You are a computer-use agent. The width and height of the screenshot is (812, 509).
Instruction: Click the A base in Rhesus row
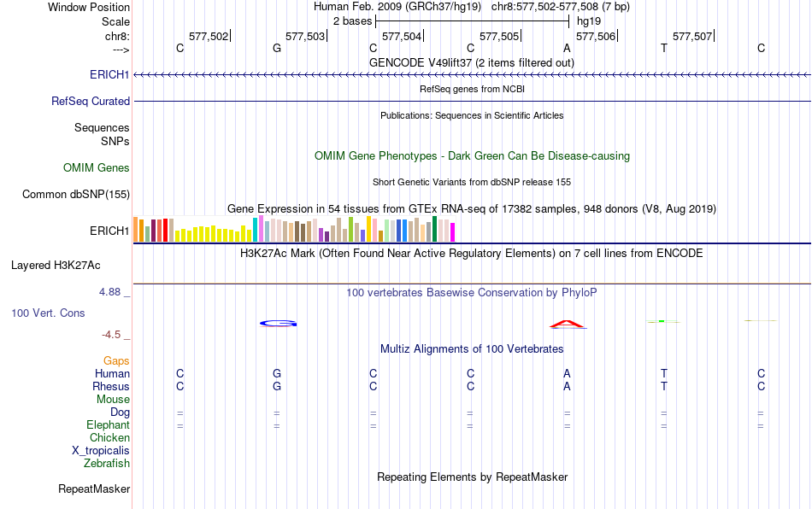567,386
